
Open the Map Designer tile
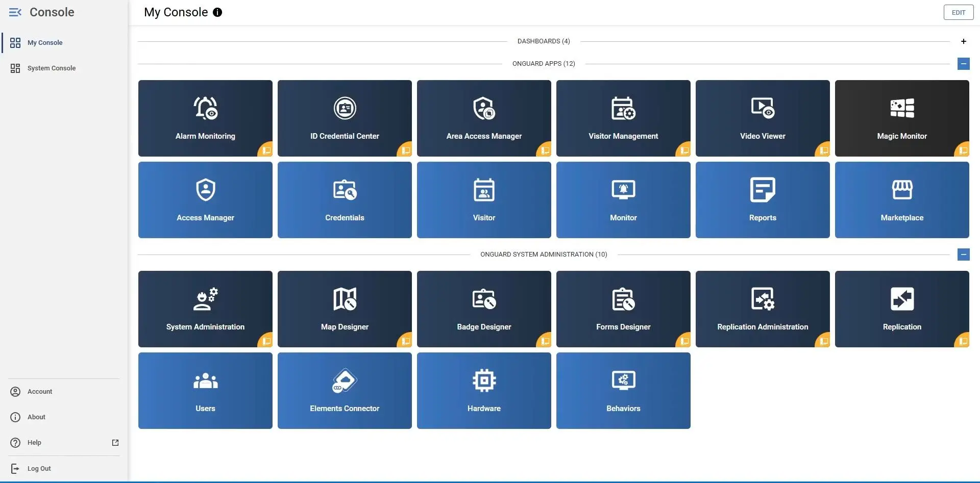345,309
